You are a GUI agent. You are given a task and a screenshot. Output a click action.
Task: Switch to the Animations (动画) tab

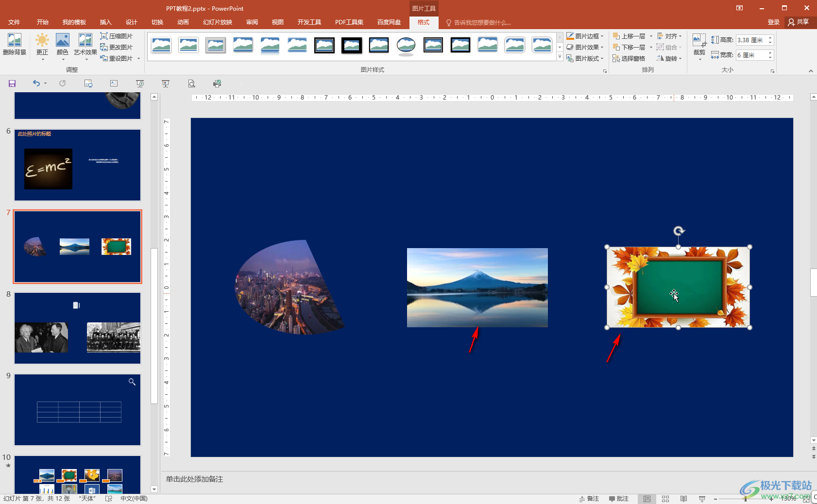click(x=183, y=22)
